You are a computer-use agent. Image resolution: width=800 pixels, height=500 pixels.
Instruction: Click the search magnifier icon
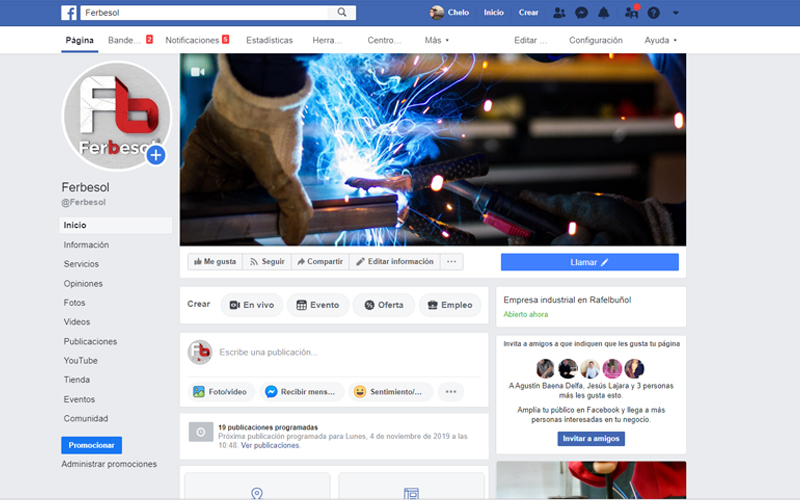click(x=342, y=12)
